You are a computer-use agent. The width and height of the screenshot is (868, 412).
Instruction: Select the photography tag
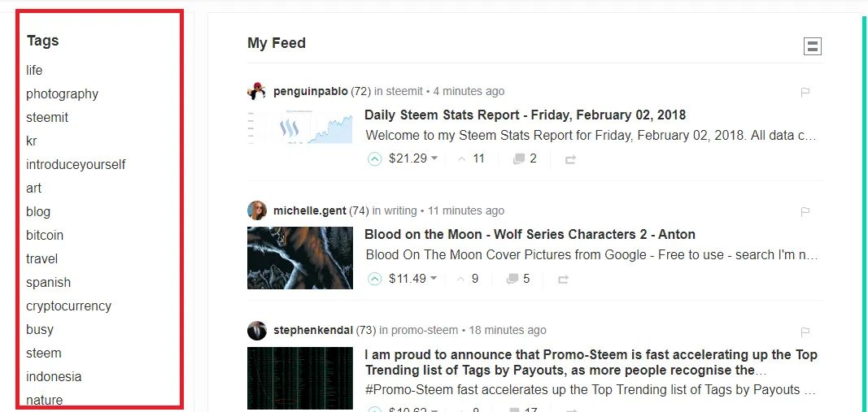click(62, 94)
